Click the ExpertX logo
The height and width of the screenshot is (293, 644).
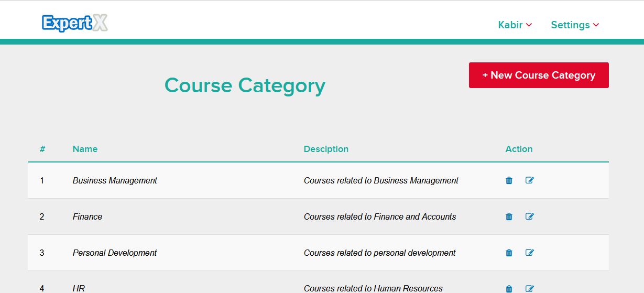click(x=75, y=24)
